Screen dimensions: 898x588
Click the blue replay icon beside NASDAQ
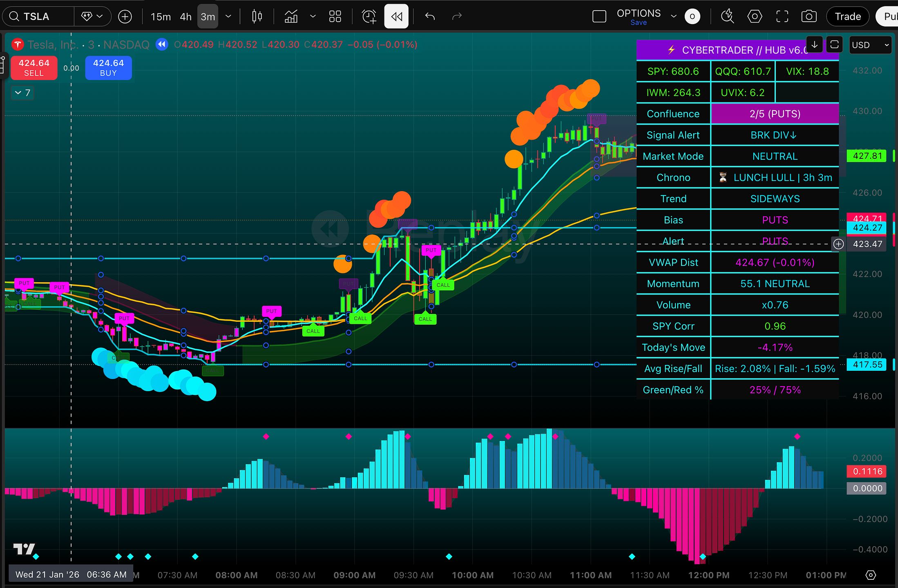(162, 44)
